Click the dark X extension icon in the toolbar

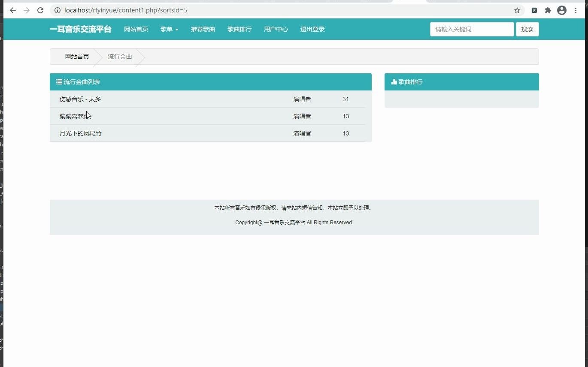534,10
